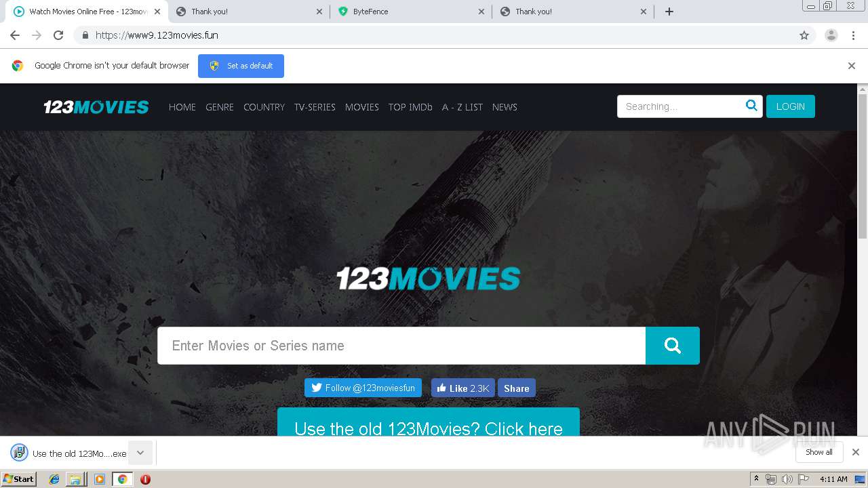Bookmark this page with the star icon

pyautogui.click(x=804, y=35)
